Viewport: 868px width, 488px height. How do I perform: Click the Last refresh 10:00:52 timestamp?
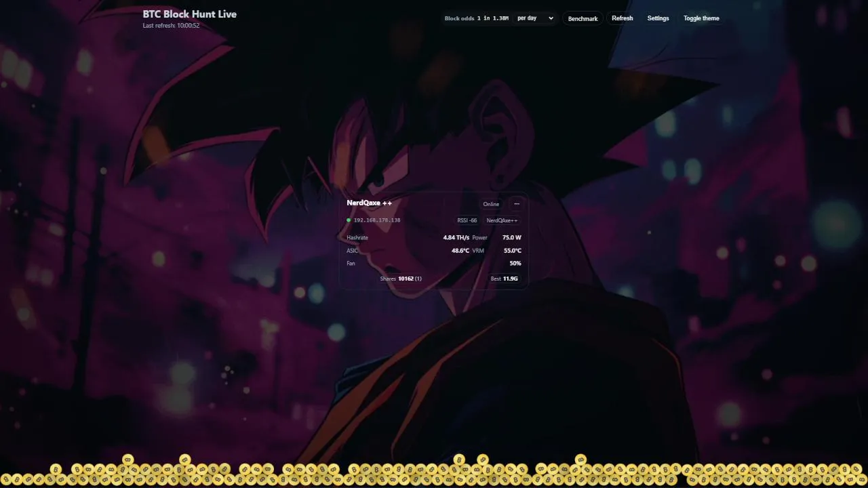(171, 26)
